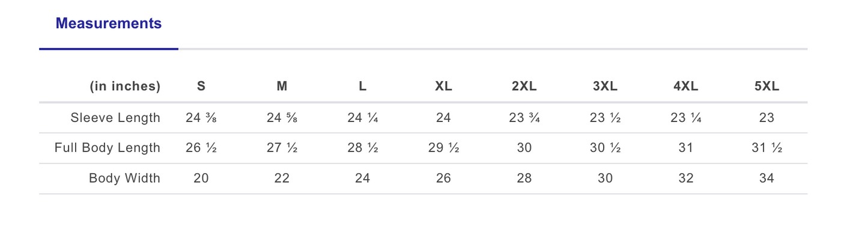Click the (in inches) unit label
This screenshot has height=244, width=868.
125,87
